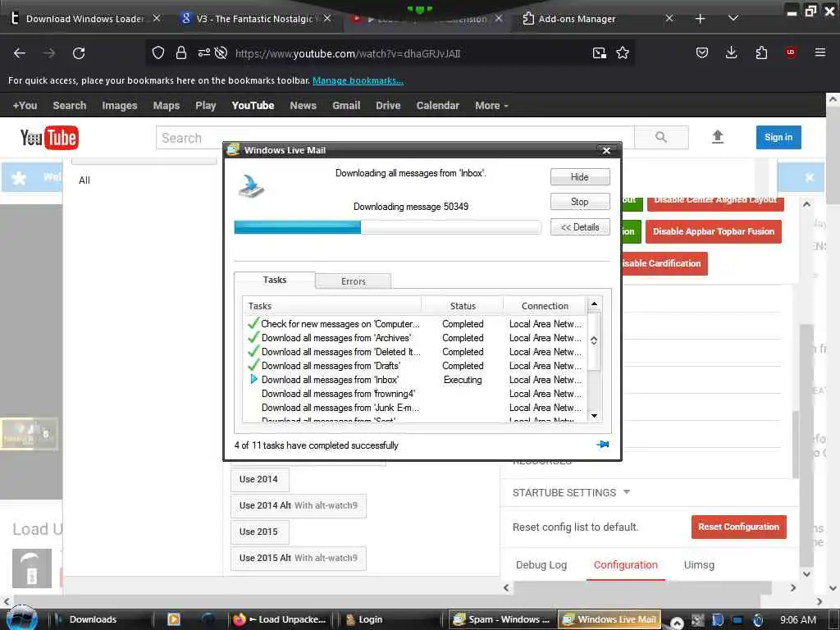
Task: Click the Sign in button
Action: pyautogui.click(x=778, y=137)
